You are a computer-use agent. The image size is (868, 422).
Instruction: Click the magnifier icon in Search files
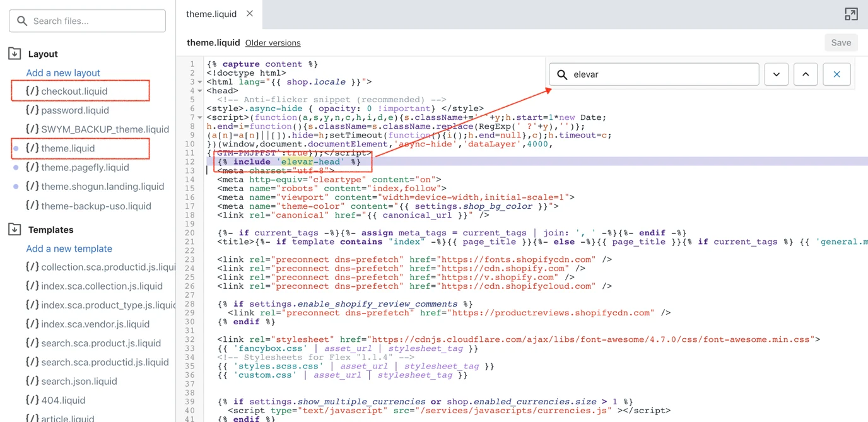(22, 21)
